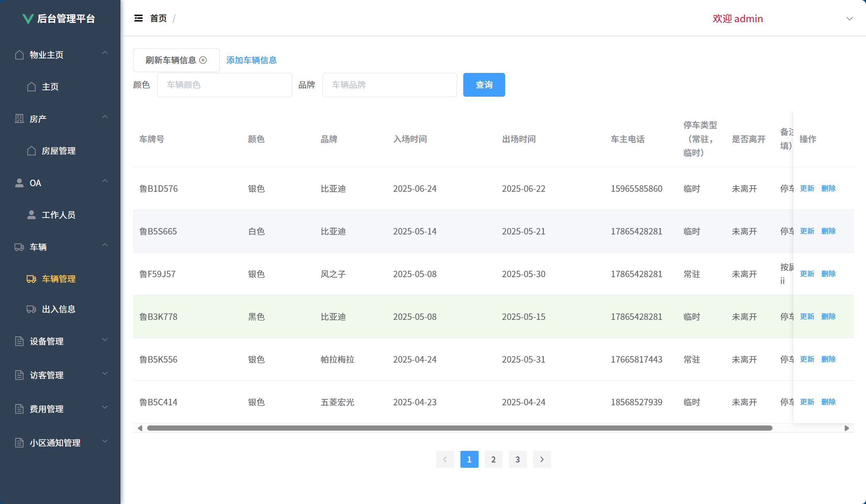Expand the 小区通知管理 menu chevron

pyautogui.click(x=105, y=441)
